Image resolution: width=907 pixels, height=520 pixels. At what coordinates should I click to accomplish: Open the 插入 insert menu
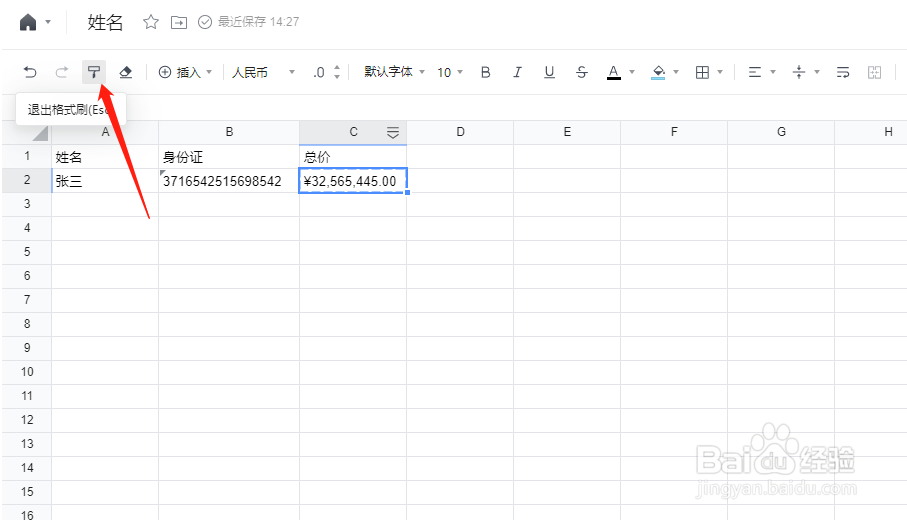[185, 72]
